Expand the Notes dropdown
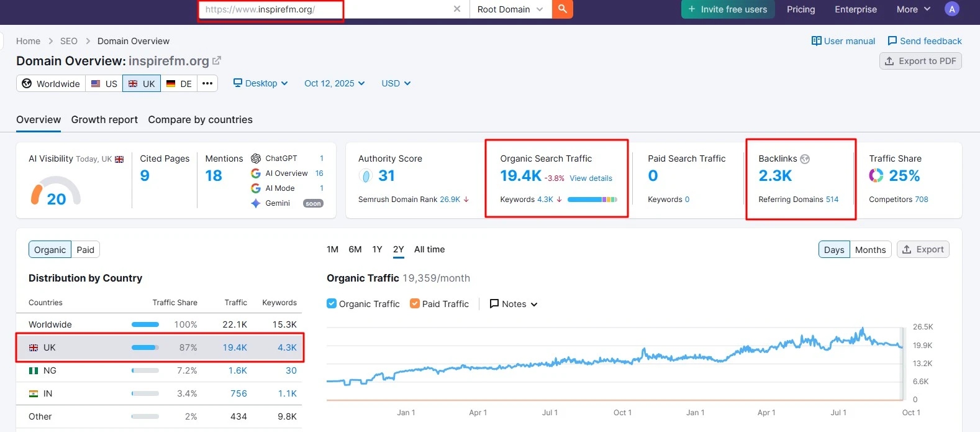Viewport: 980px width, 432px height. [514, 304]
